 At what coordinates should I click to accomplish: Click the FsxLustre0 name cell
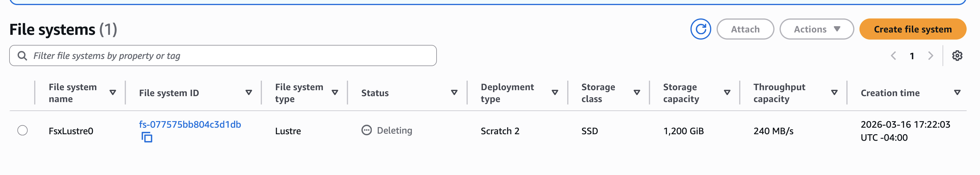click(x=71, y=131)
